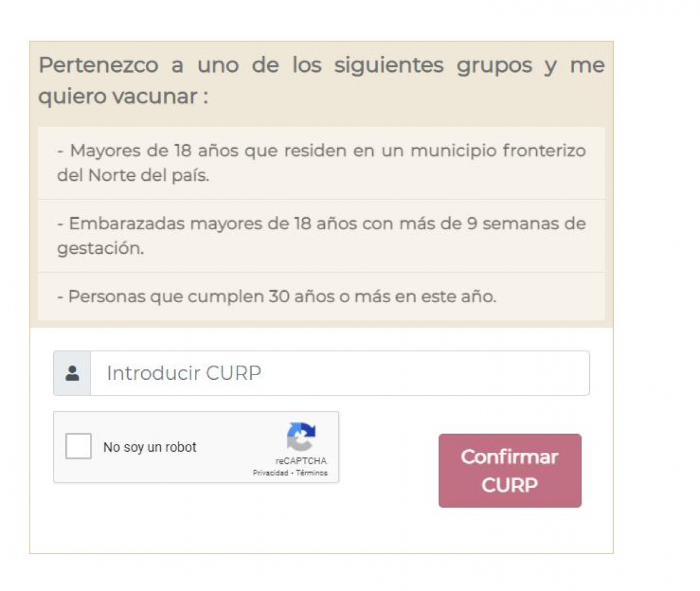Select the "Embarazadas mayores de 18 años" item
This screenshot has height=591, width=700.
321,236
